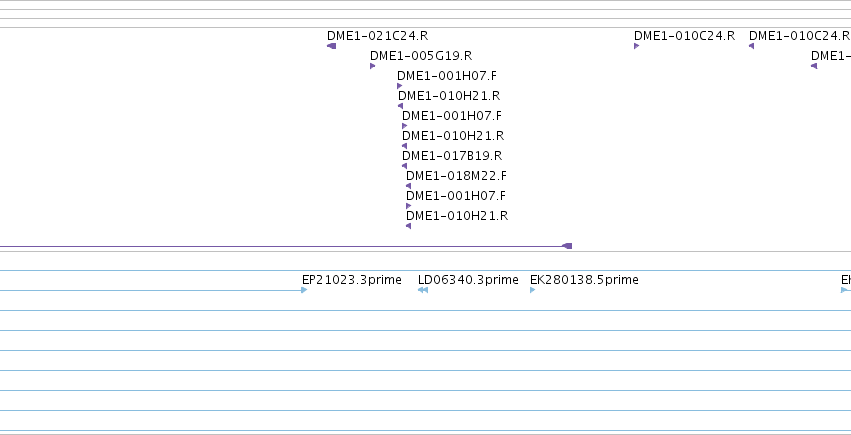
Task: Select the EK280138.5prime EST label
Action: coord(584,280)
